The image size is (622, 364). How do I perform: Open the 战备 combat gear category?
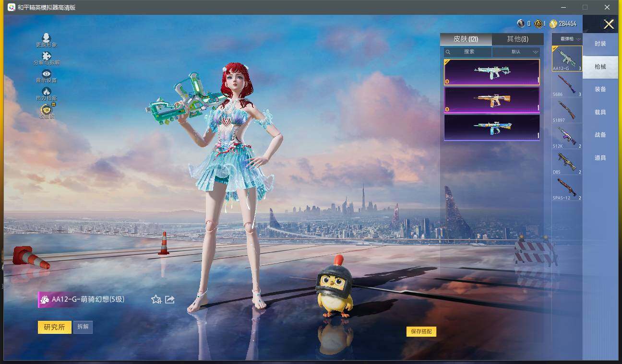coord(600,135)
